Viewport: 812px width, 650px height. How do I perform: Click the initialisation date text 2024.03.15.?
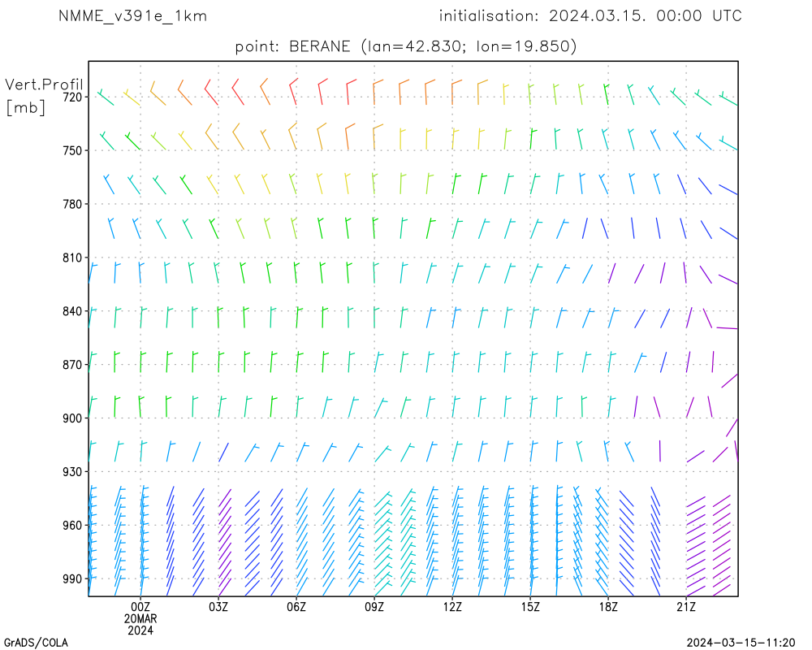point(597,16)
